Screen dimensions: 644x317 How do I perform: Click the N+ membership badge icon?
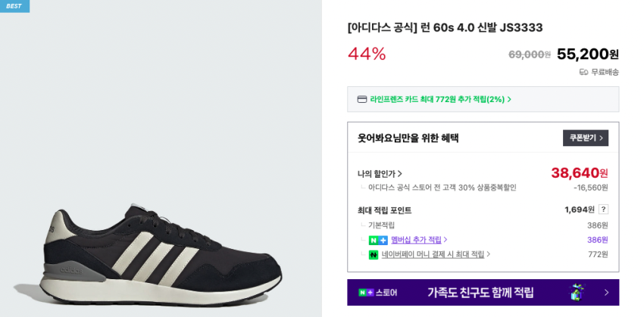pos(378,240)
